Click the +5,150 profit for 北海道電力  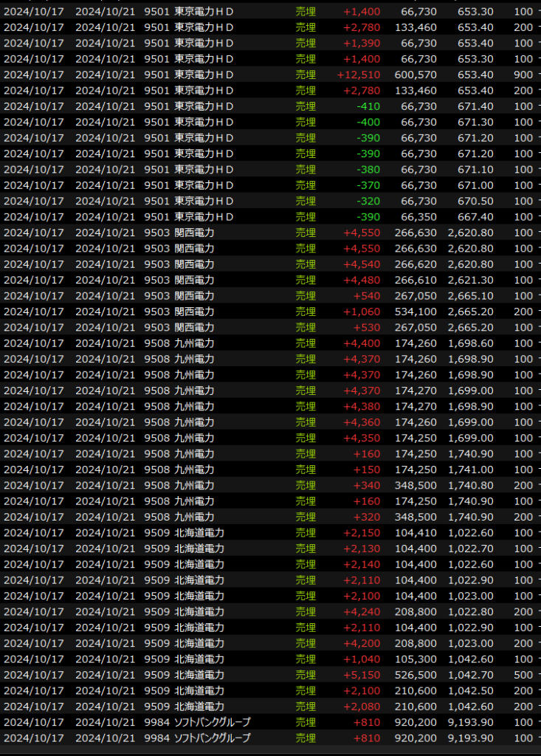tap(362, 675)
